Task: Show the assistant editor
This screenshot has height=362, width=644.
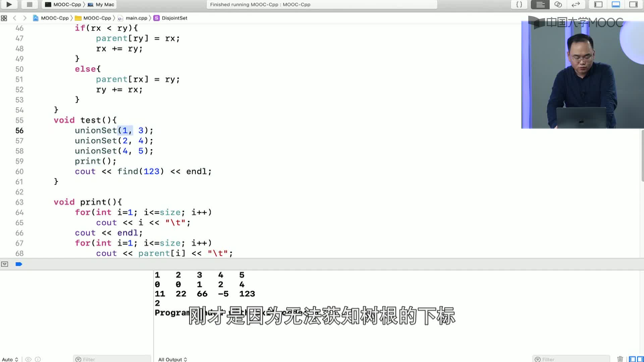Action: pyautogui.click(x=558, y=4)
